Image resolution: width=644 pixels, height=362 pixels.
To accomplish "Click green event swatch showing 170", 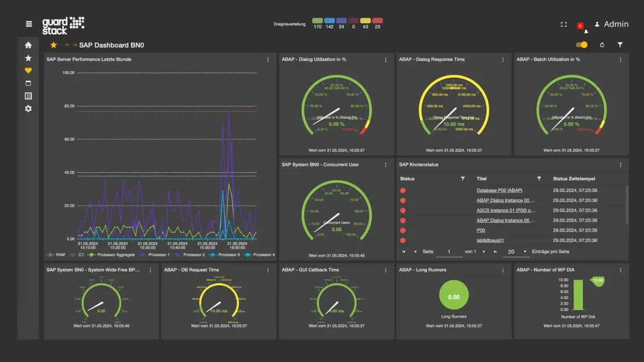I will 317,21.
